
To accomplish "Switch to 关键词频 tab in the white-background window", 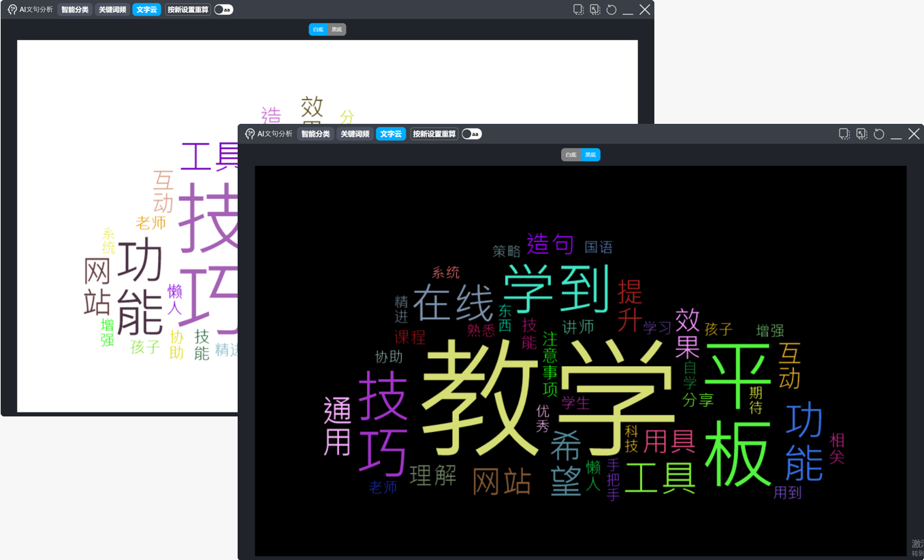I will [x=112, y=10].
